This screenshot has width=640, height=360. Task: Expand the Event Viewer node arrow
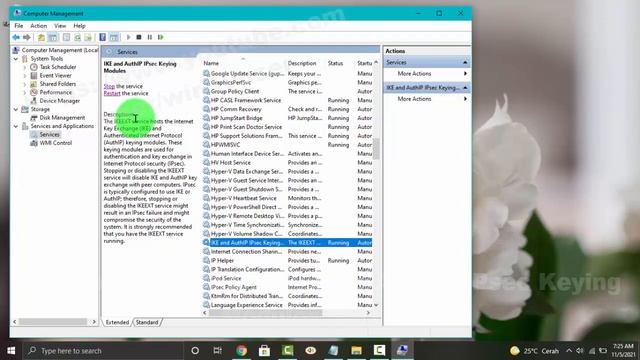click(25, 76)
